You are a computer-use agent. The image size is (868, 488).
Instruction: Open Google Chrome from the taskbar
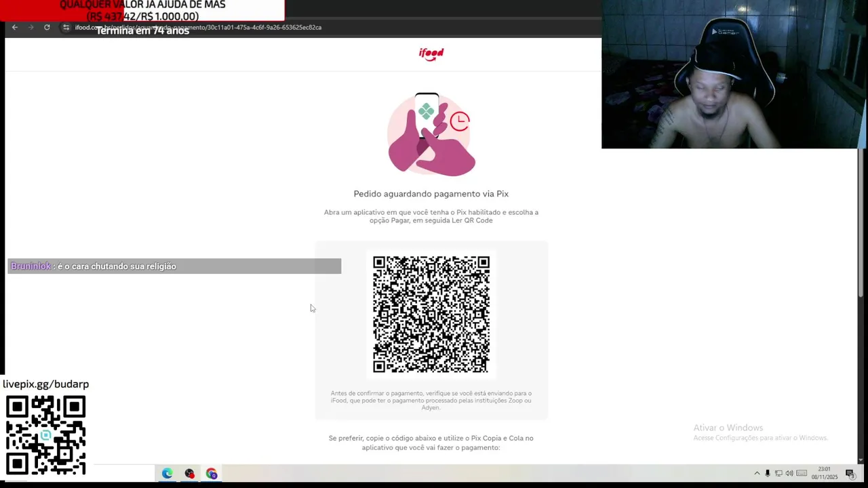click(x=212, y=473)
